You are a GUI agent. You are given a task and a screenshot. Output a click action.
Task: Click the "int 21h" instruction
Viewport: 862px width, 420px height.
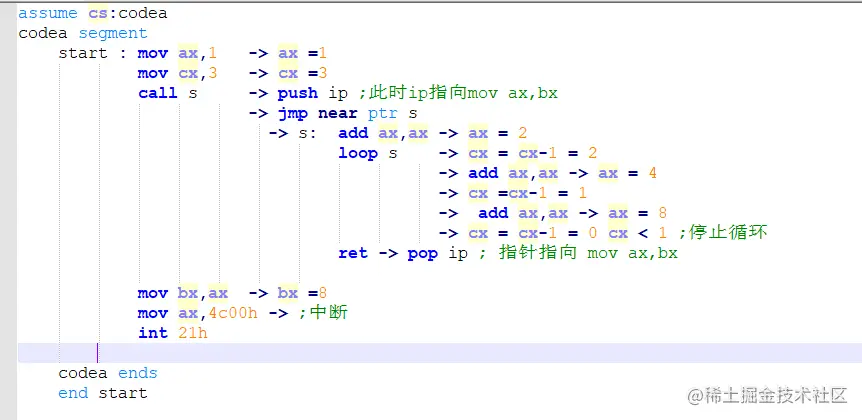(x=173, y=333)
